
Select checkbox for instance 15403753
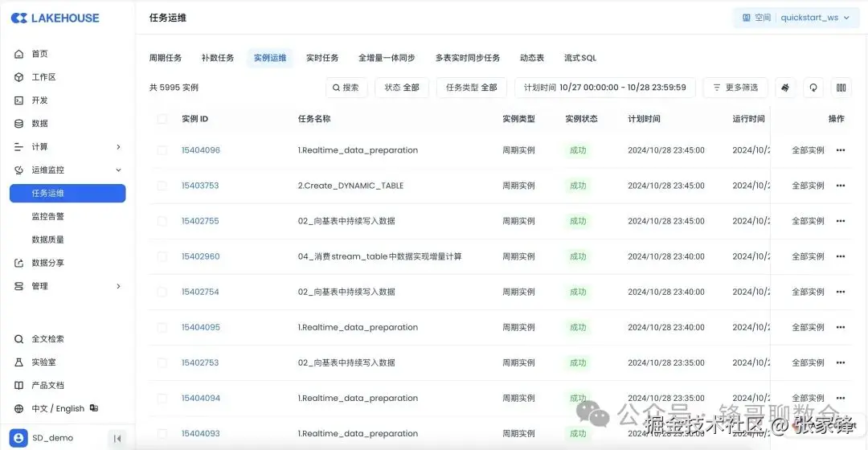point(162,186)
